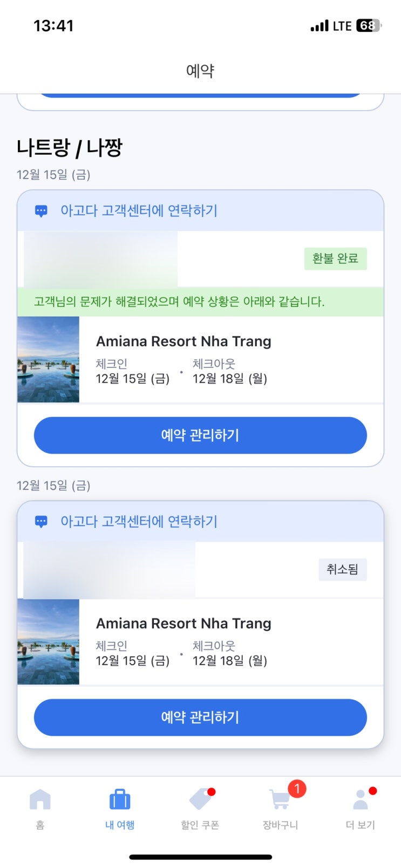Select the 내 여행 tab label
This screenshot has width=401, height=868.
click(x=120, y=825)
